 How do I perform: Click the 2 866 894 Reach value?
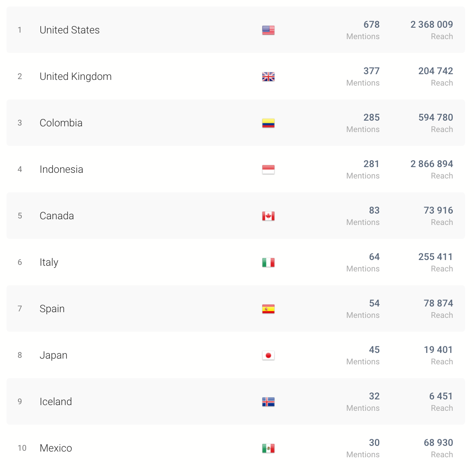pyautogui.click(x=432, y=164)
